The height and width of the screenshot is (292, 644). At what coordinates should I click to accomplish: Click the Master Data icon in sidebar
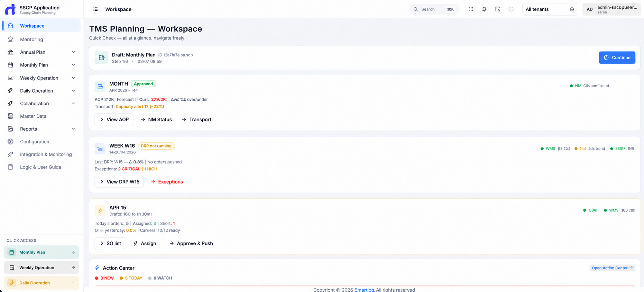coord(10,116)
